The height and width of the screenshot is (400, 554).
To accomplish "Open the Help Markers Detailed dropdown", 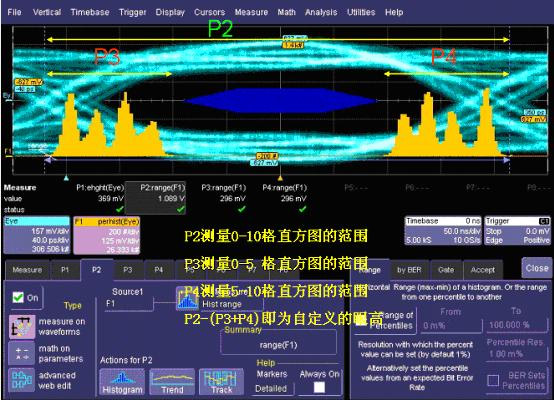I will (271, 389).
